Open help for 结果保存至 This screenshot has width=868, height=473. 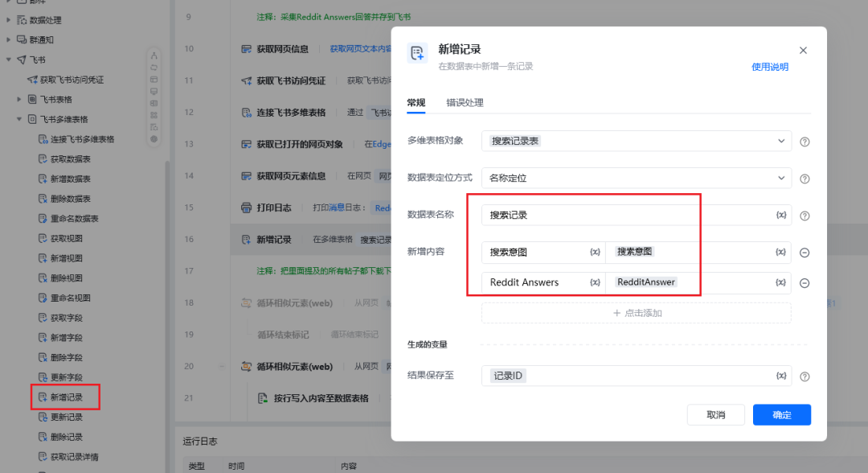point(805,376)
